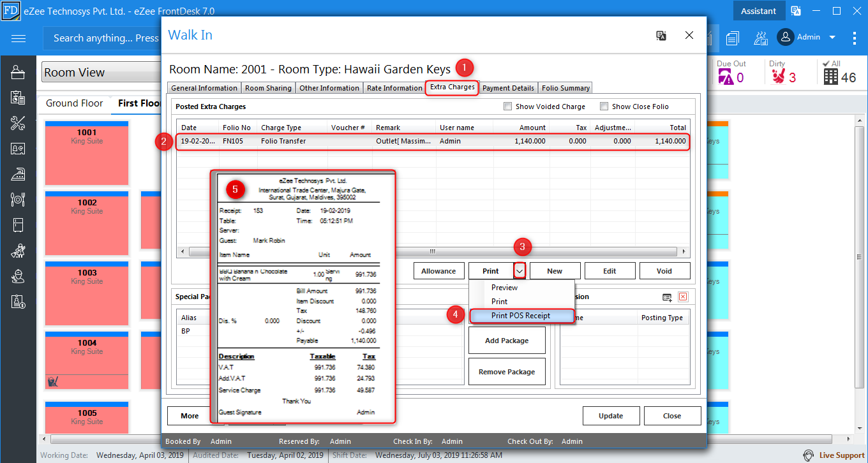Viewport: 868px width, 463px height.
Task: Click the Close button at dialog bottom
Action: point(672,416)
